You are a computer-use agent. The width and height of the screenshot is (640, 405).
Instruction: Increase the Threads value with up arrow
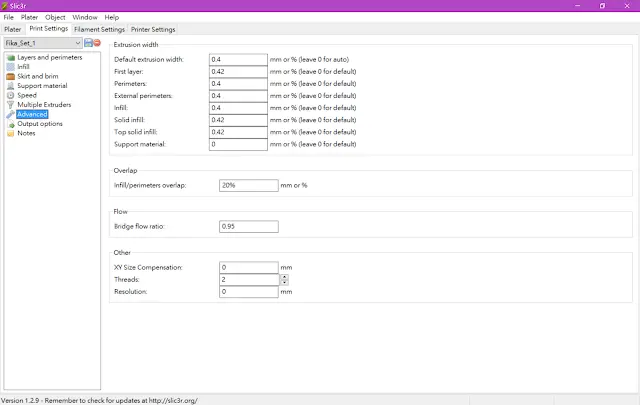tap(283, 277)
